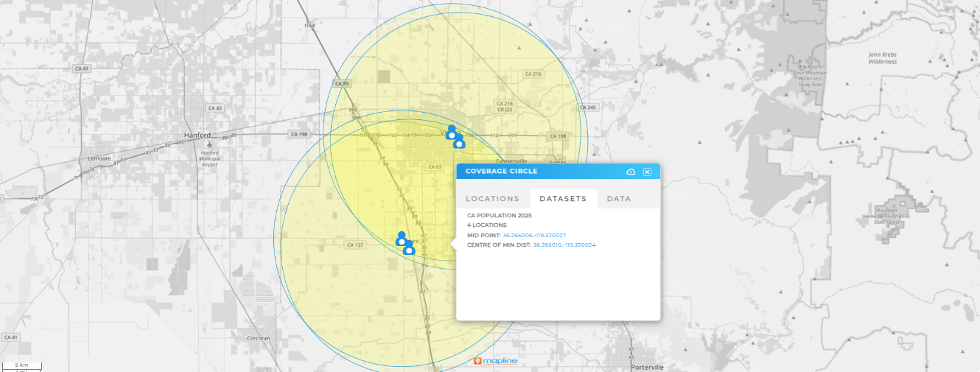Open the Data tab
980x372 pixels.
click(618, 199)
